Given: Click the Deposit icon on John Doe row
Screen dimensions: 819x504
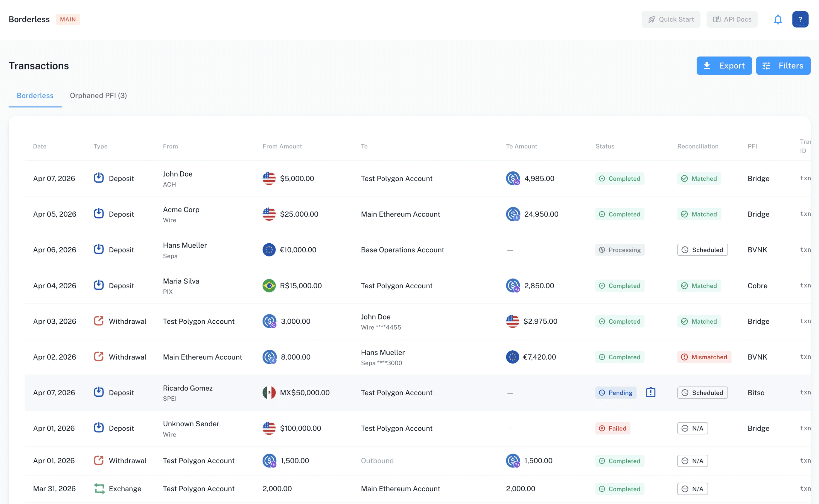Looking at the screenshot, I should click(98, 178).
